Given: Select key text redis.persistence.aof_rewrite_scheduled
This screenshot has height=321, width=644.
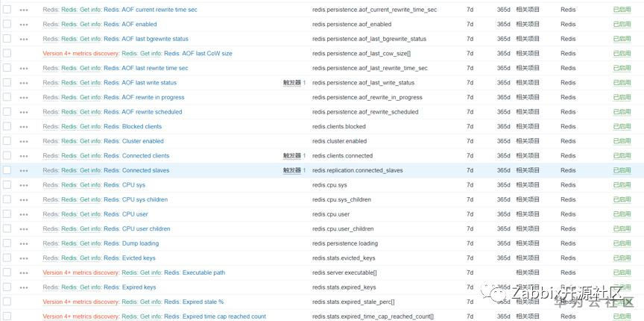Looking at the screenshot, I should (x=365, y=112).
